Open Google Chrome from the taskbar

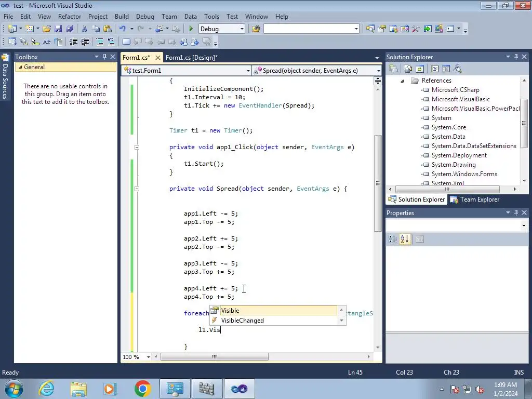(x=142, y=389)
